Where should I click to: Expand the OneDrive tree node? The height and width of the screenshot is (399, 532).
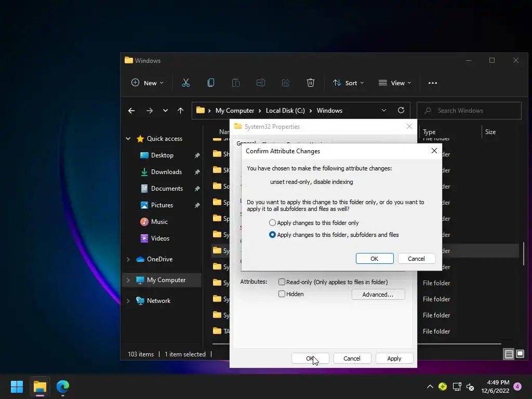point(128,259)
